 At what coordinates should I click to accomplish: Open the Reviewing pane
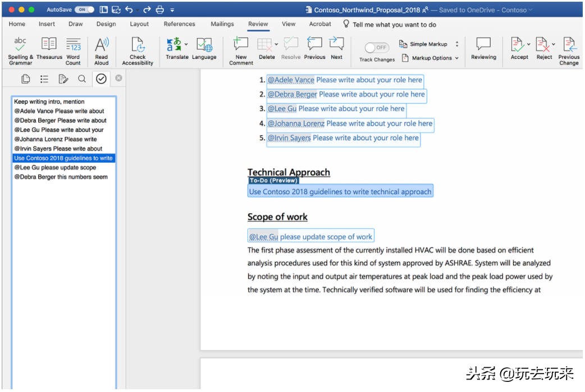click(x=483, y=50)
